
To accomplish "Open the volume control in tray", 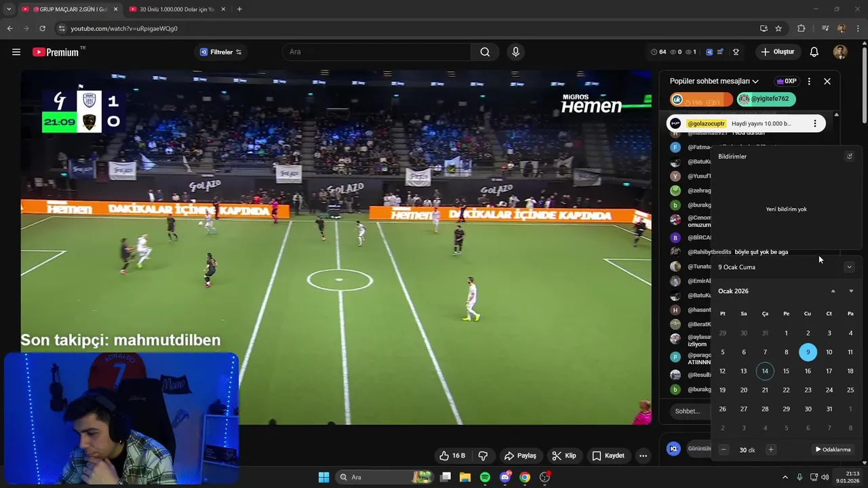I will pos(825,477).
